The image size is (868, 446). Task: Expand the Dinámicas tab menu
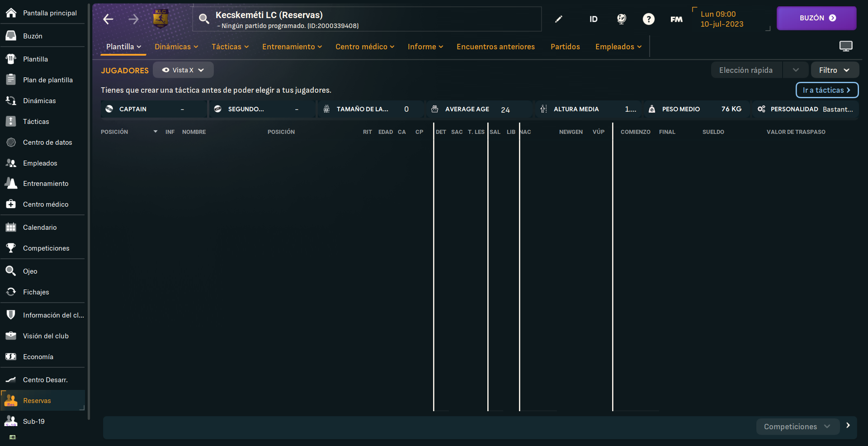coord(176,47)
